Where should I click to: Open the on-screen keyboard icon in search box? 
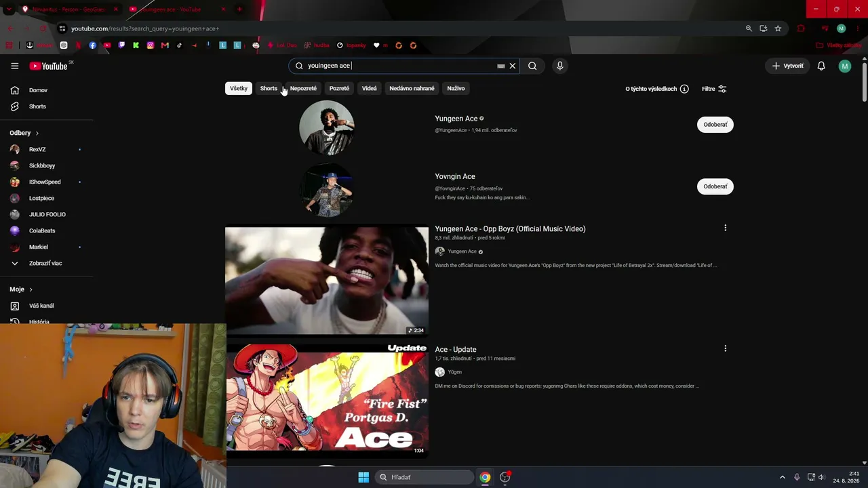pos(501,66)
